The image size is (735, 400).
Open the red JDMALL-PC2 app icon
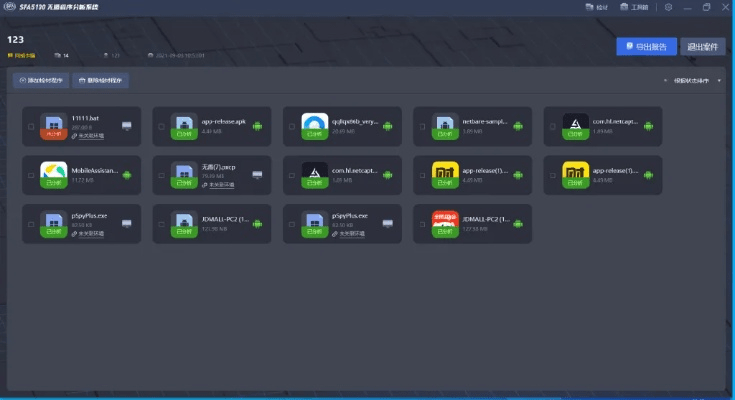[445, 223]
